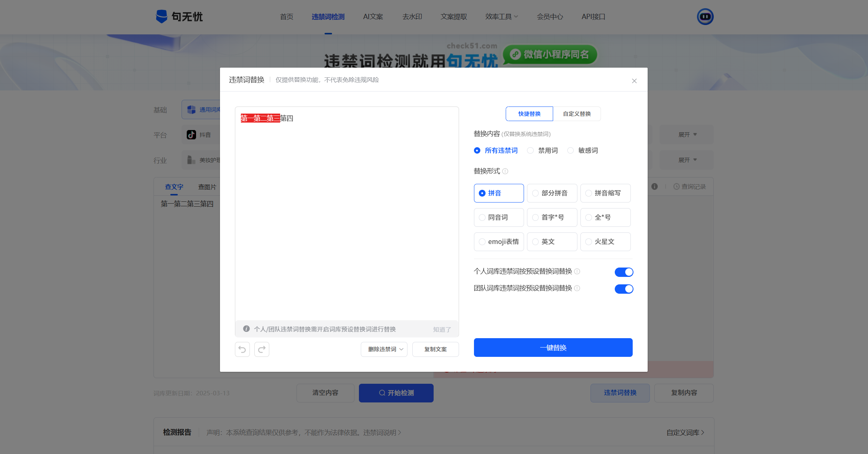Click info icon beside 个人词库 replacement setting
Viewport: 868px width, 454px height.
(577, 271)
